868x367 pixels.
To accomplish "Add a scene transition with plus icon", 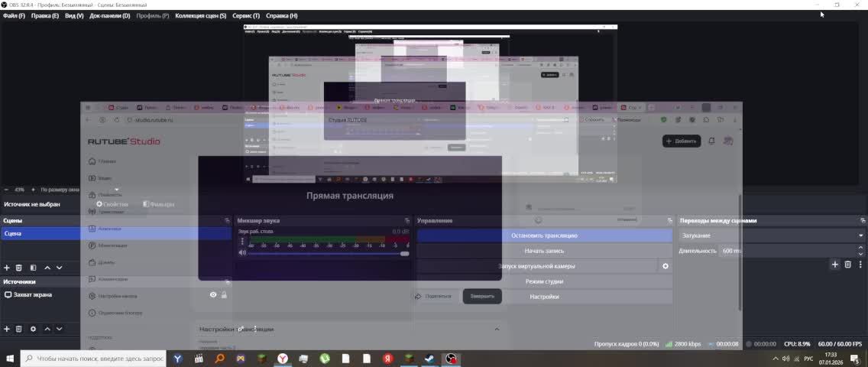I will pyautogui.click(x=835, y=265).
